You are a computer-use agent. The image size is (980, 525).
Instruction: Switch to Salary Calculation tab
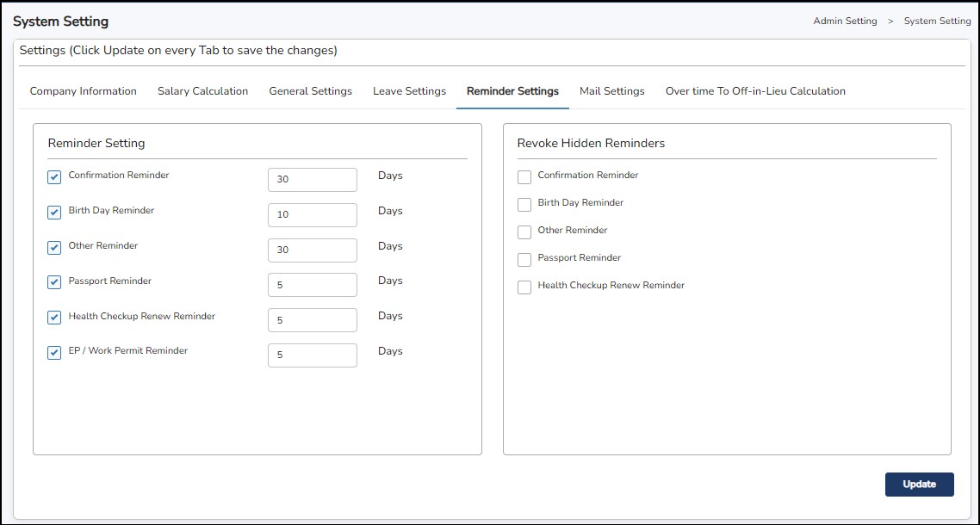(x=202, y=91)
